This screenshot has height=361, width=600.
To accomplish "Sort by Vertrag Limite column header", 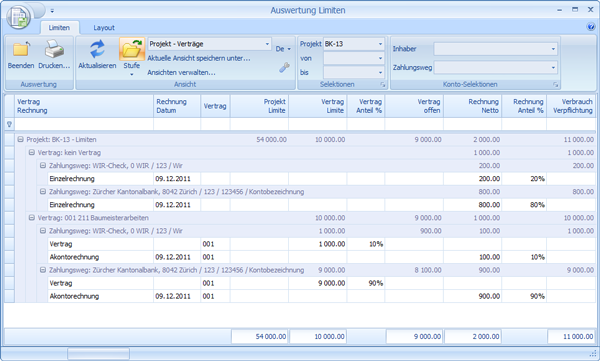I will pos(317,106).
